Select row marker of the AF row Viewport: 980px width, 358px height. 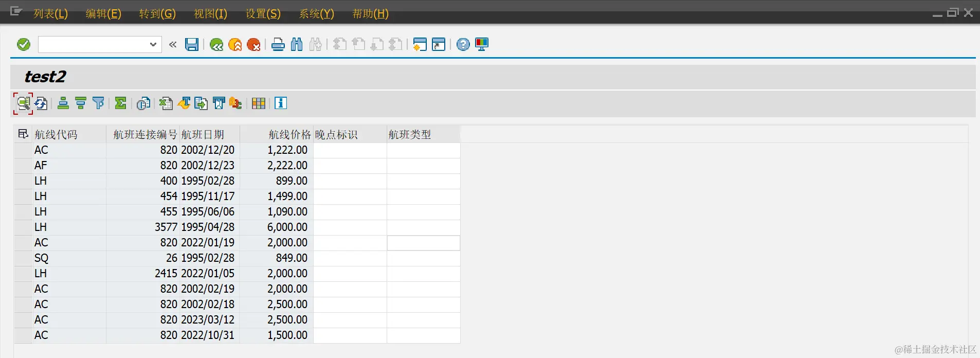tap(23, 166)
